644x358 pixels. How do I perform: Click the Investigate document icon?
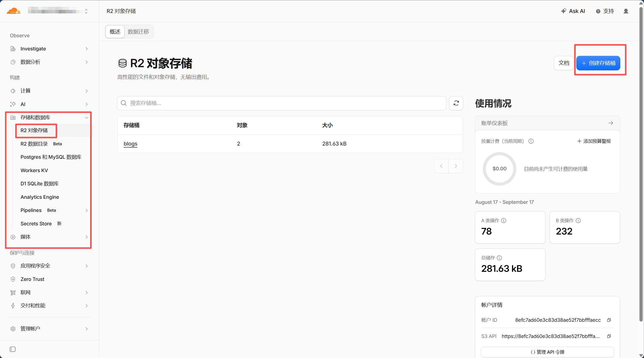click(13, 49)
